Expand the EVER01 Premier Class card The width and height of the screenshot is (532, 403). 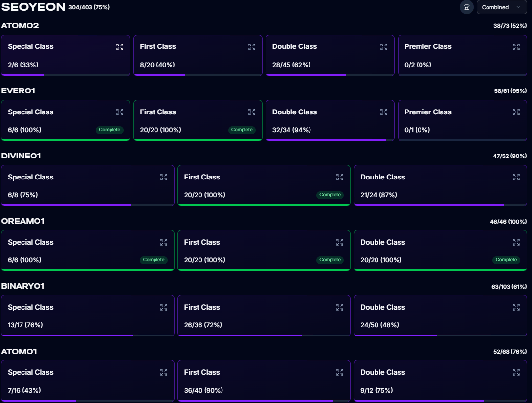pos(516,112)
